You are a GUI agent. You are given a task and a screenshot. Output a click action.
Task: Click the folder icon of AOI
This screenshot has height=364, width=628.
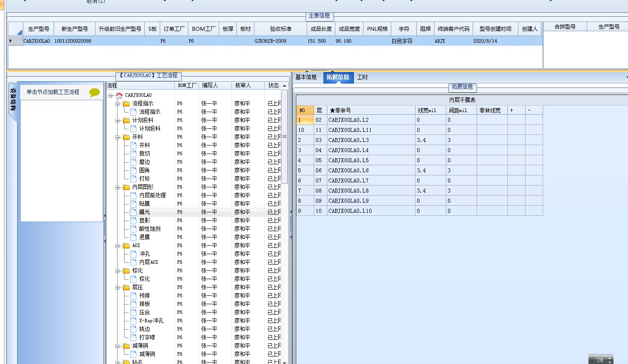click(126, 245)
